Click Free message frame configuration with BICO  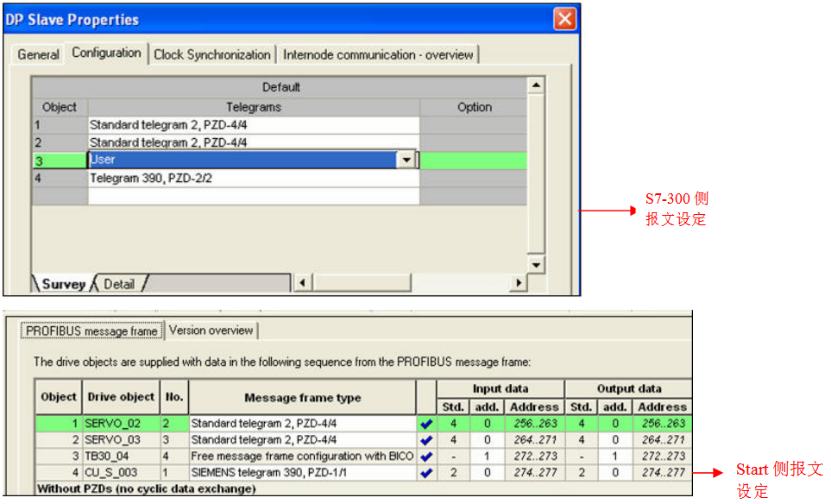coord(302,457)
